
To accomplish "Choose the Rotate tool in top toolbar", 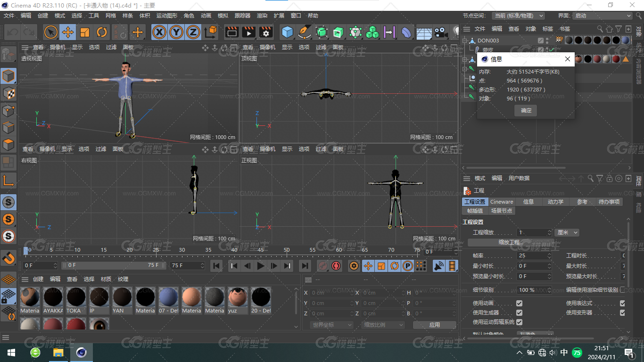I will 102,32.
